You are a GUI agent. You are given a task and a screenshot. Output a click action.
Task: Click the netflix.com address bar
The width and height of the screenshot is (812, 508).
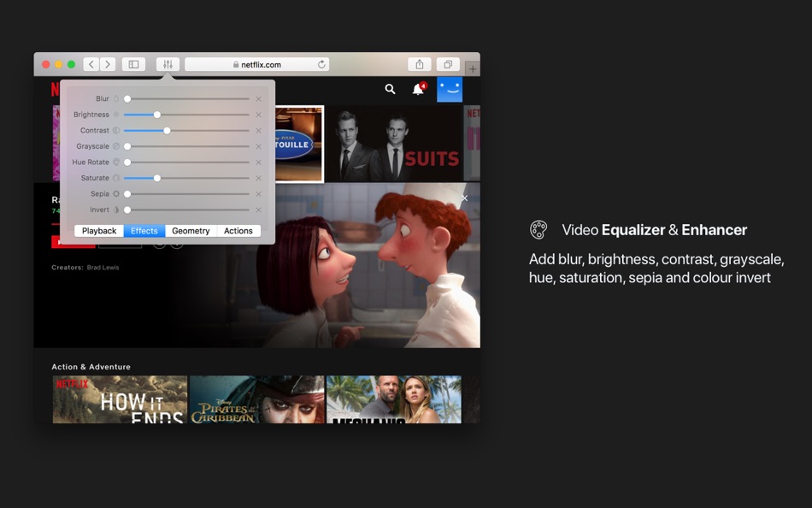(257, 64)
